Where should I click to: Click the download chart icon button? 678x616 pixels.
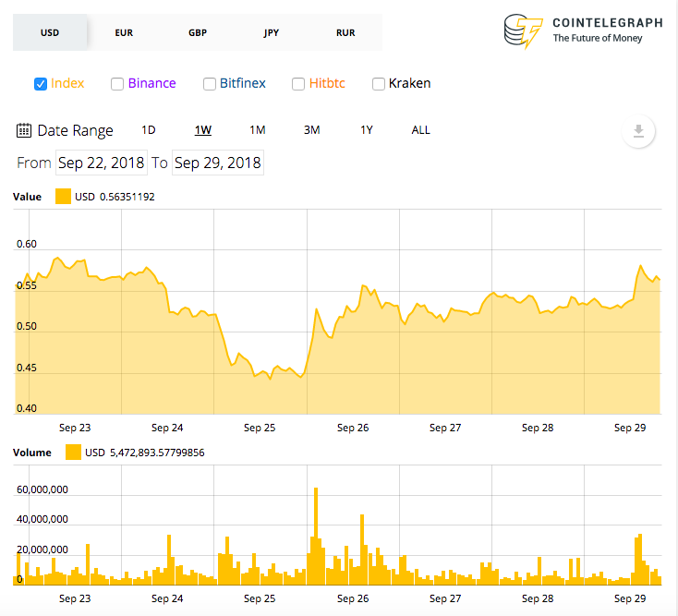pyautogui.click(x=638, y=131)
